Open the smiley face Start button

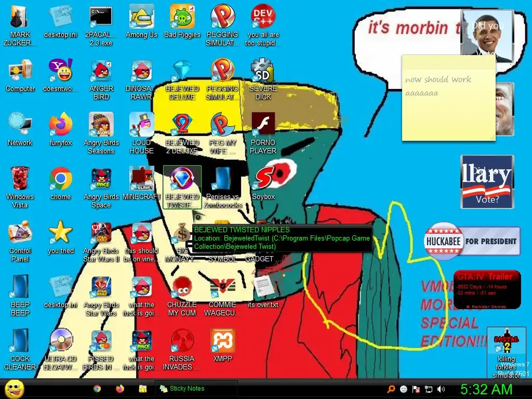(x=14, y=389)
